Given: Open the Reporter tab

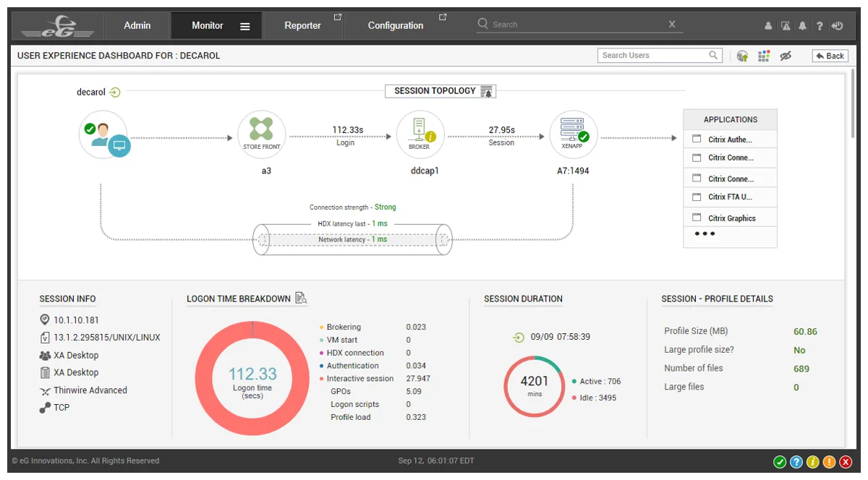Looking at the screenshot, I should click(x=302, y=25).
